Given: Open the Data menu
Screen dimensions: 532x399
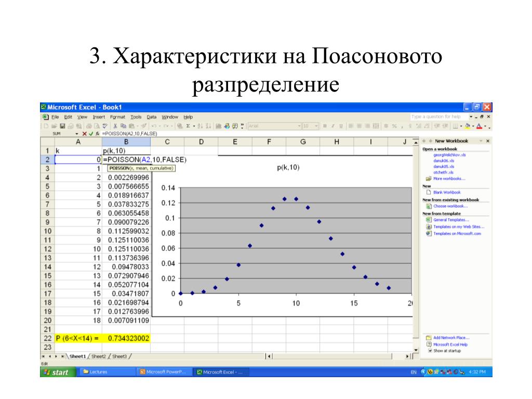Looking at the screenshot, I should (151, 117).
